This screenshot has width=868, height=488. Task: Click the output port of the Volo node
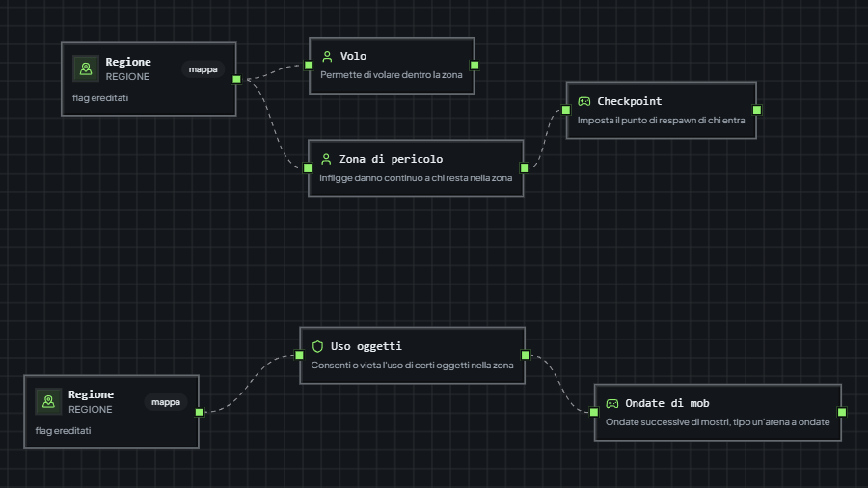click(475, 66)
